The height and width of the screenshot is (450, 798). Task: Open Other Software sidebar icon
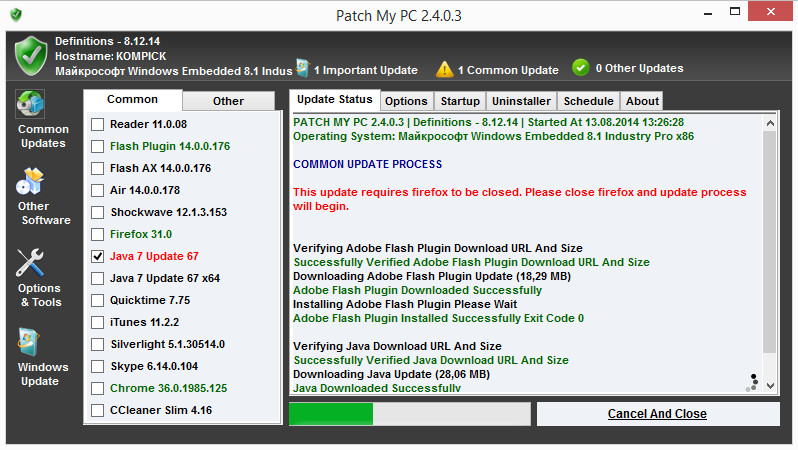tap(30, 182)
